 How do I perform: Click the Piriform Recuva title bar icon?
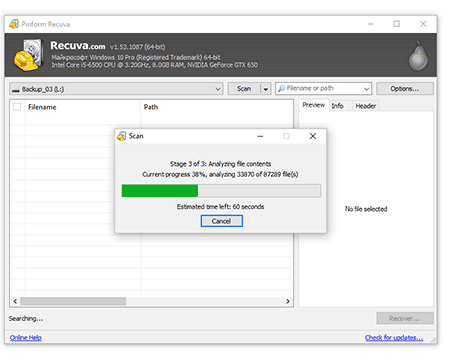(x=14, y=24)
